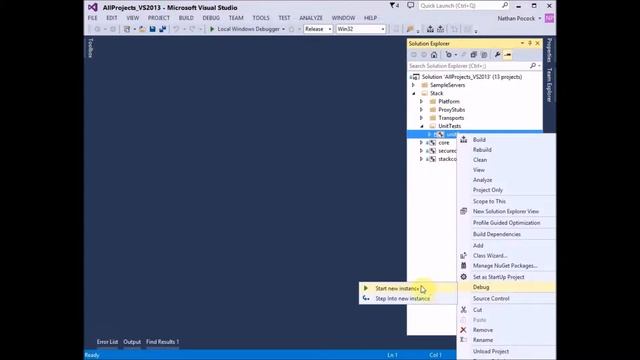Click the Class Wizard icon
The image size is (640, 360).
point(463,256)
